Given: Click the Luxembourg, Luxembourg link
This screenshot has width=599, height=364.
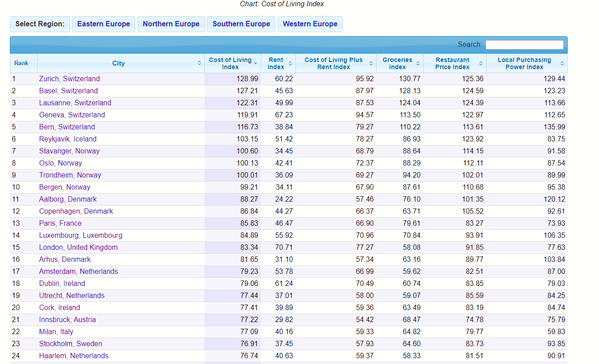Looking at the screenshot, I should [x=80, y=236].
